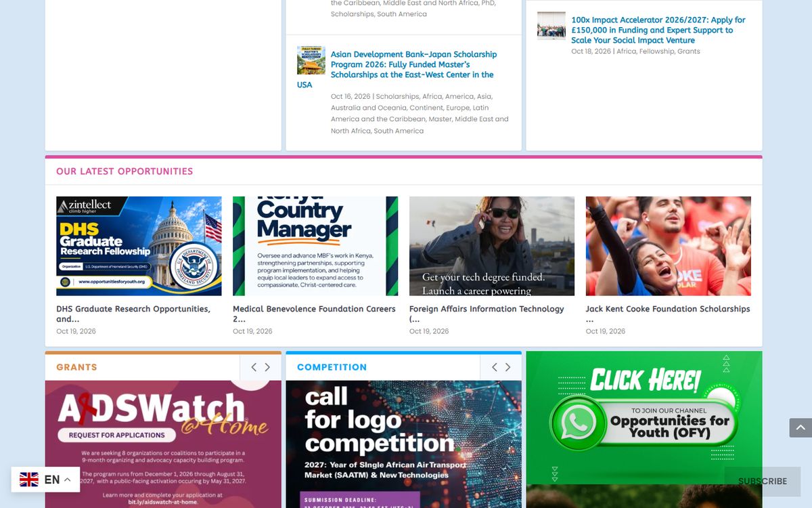Screen dimensions: 812x508
Task: Click the 100x Impact Accelerator thumbnail
Action: click(551, 26)
